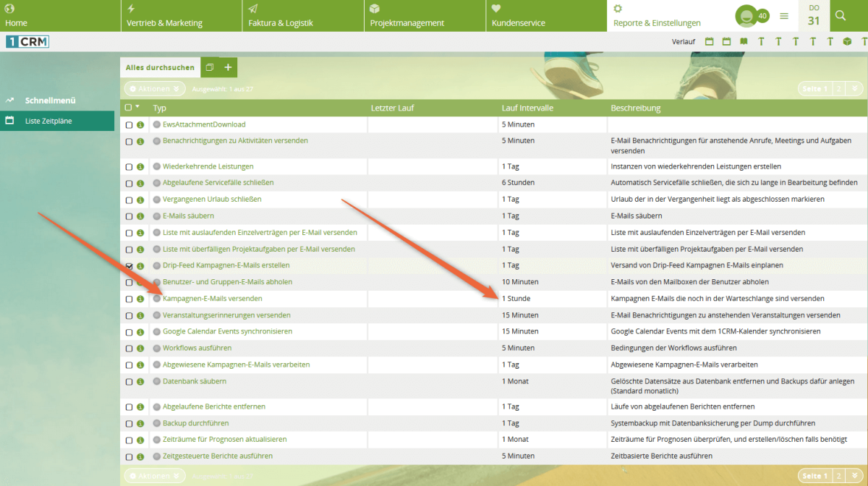Open Kundenservice menu
Screen dimensions: 868x486
point(547,16)
